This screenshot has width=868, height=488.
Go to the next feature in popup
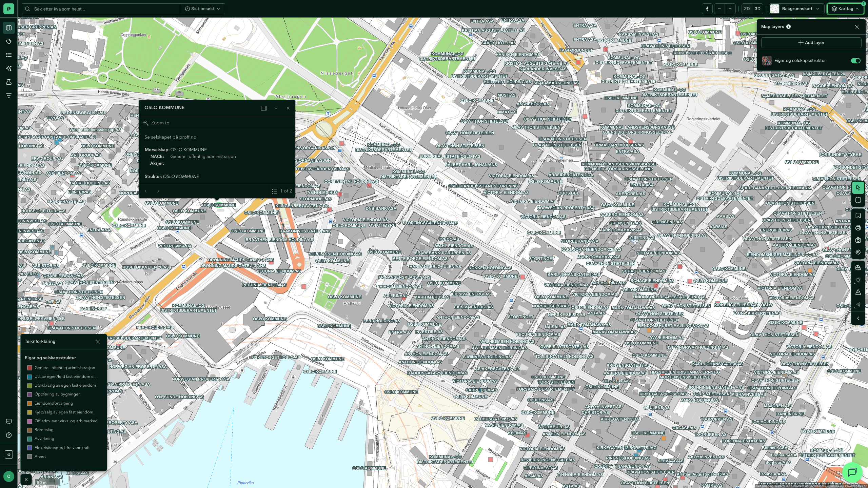click(158, 191)
